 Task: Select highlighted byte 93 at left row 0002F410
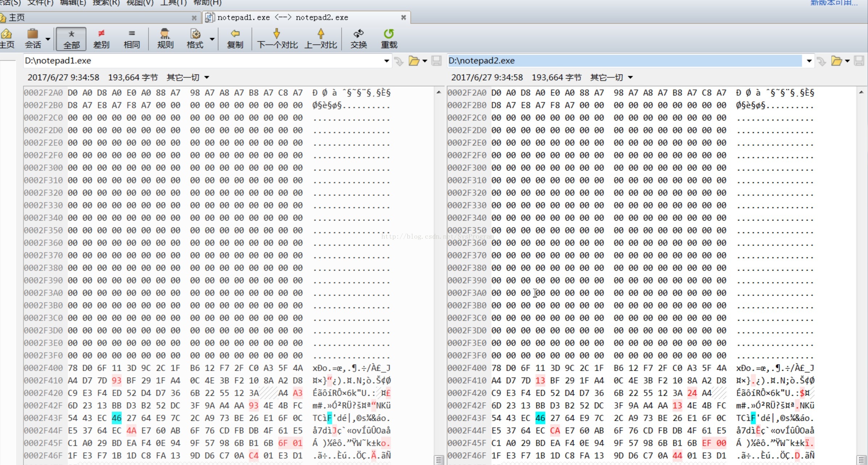(117, 380)
